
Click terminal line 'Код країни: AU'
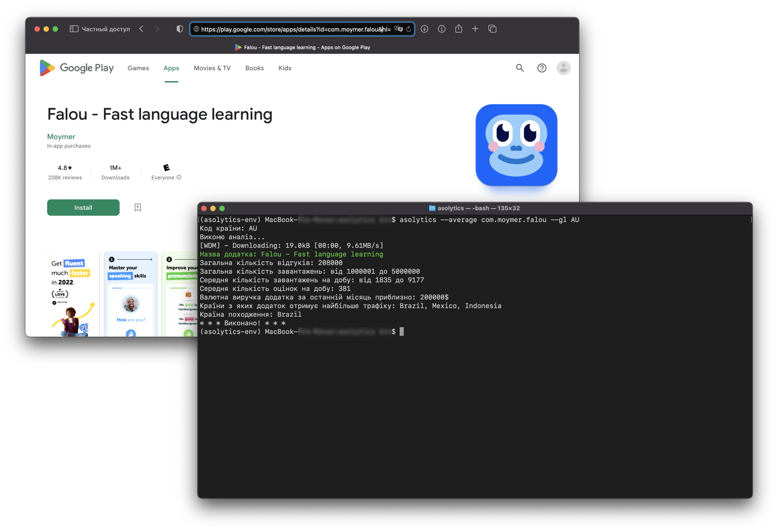(228, 228)
